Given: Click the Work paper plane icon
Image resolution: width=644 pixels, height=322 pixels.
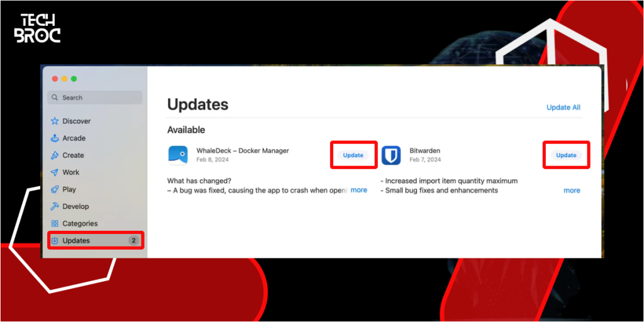Looking at the screenshot, I should coord(55,172).
